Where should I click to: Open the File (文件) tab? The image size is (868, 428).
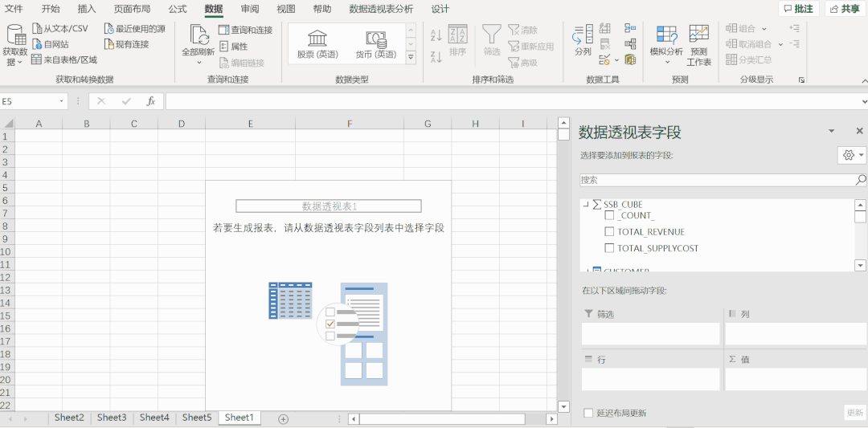point(14,9)
